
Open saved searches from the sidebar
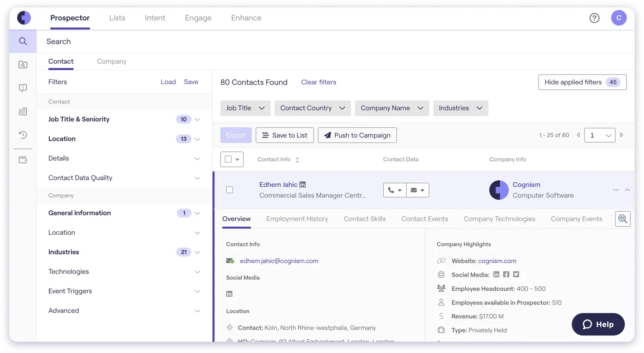point(23,65)
